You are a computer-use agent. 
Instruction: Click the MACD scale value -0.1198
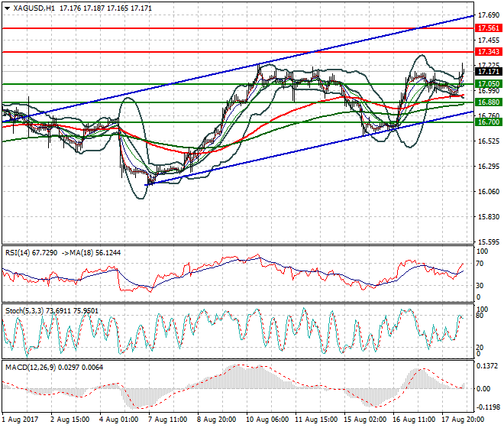(x=488, y=407)
